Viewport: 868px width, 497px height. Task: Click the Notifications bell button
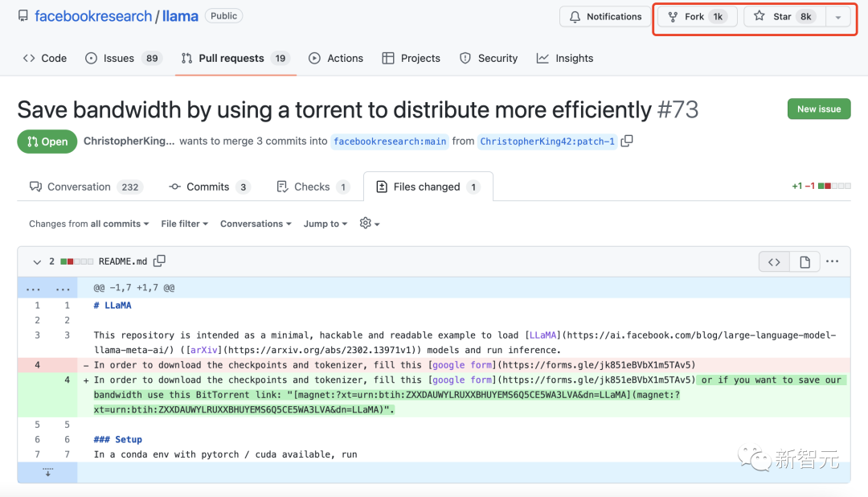point(606,17)
